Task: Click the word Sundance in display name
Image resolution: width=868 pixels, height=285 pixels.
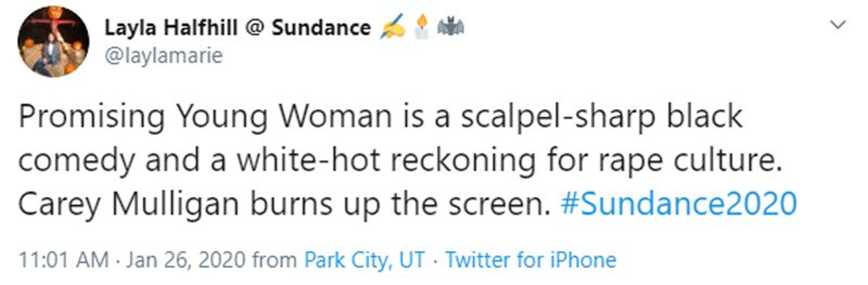Action: [321, 28]
